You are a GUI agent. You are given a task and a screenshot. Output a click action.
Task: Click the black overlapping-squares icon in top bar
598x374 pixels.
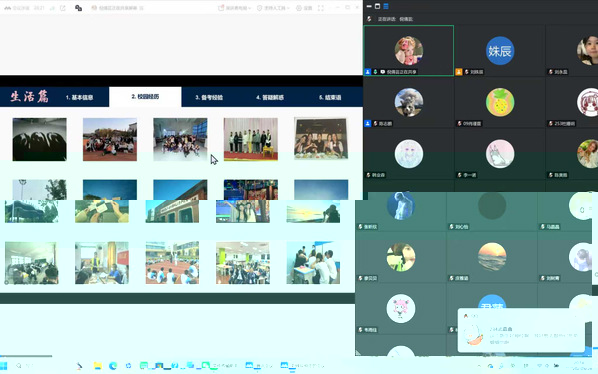coord(78,8)
